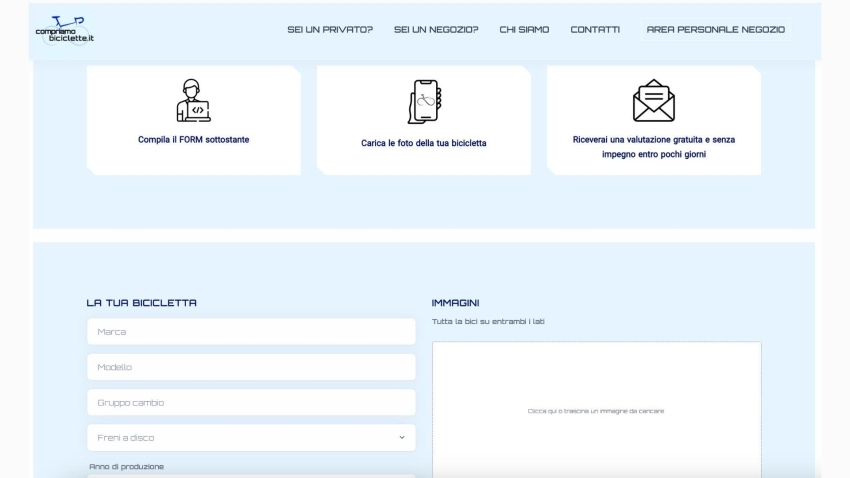Click the smartphone with bicycle icon

424,101
